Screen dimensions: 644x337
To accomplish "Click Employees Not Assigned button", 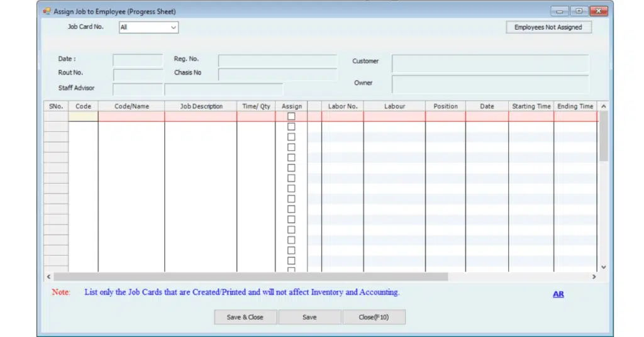I will click(548, 27).
